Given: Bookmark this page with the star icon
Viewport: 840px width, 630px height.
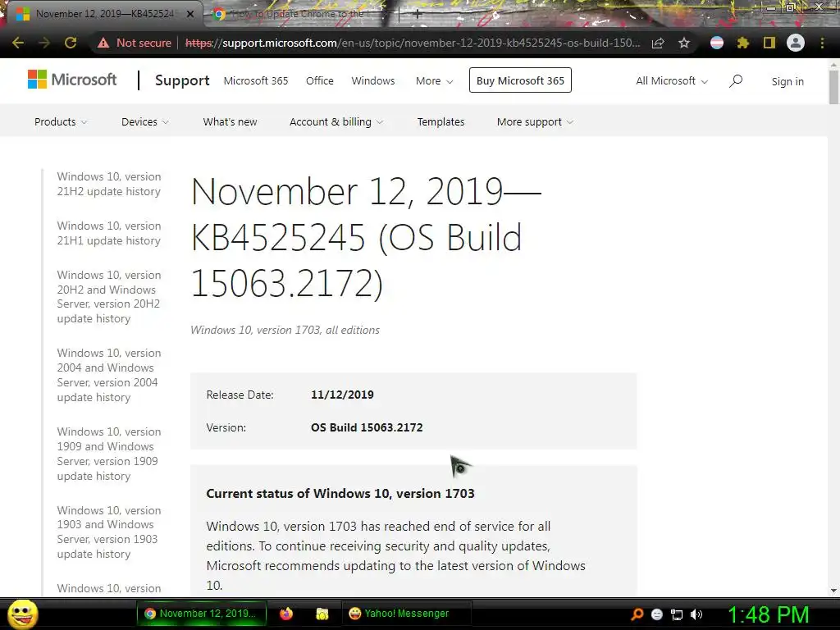Looking at the screenshot, I should pos(684,43).
